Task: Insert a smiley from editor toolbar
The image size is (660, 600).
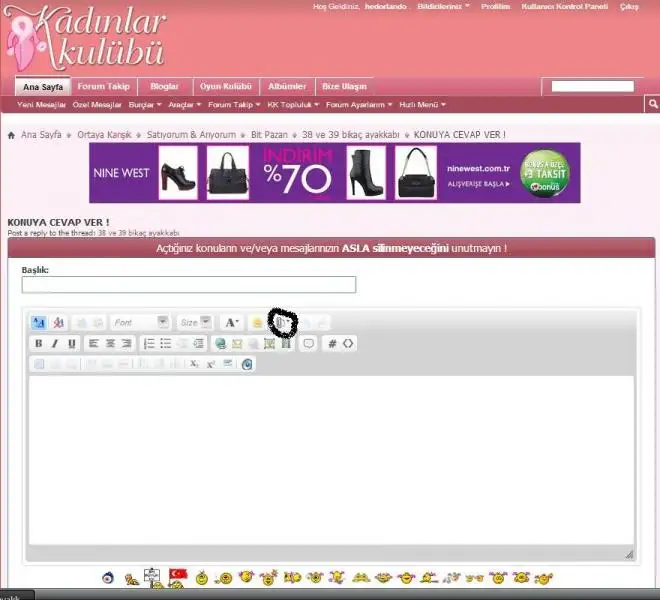Action: click(257, 322)
